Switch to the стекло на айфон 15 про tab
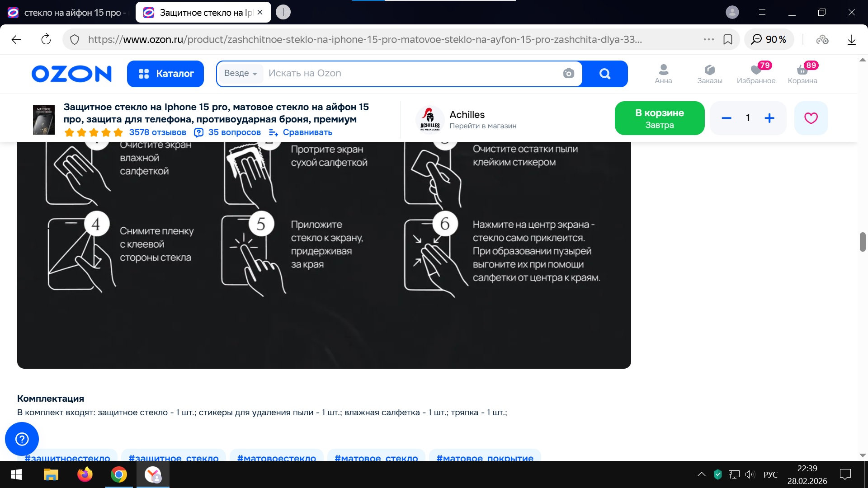Screen dimensions: 868x488 pyautogui.click(x=67, y=13)
